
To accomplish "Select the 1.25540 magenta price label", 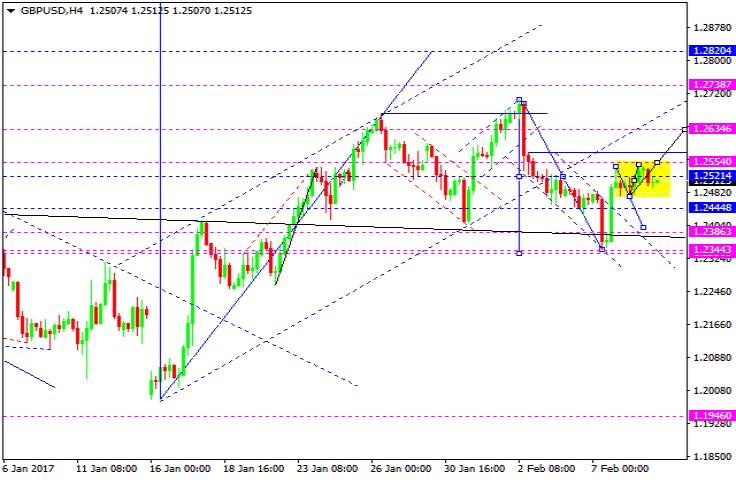I will coord(712,161).
